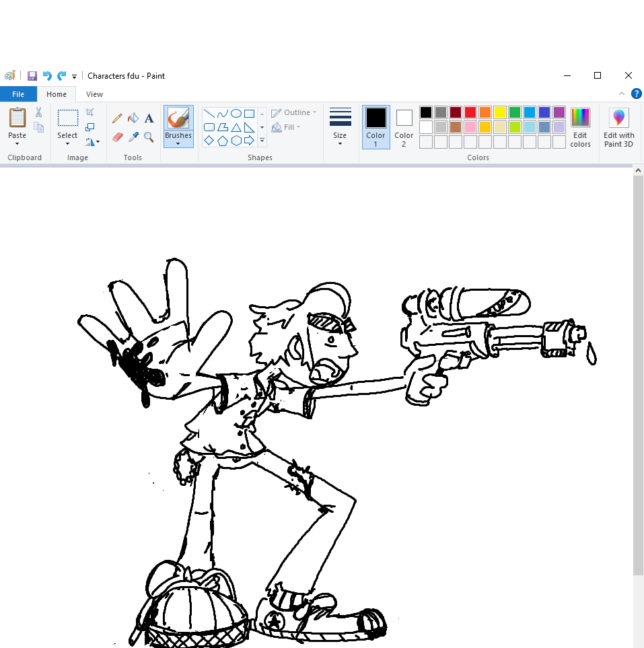Activate Color 1 foreground selector
Viewport: 644px width, 648px height.
tap(375, 127)
